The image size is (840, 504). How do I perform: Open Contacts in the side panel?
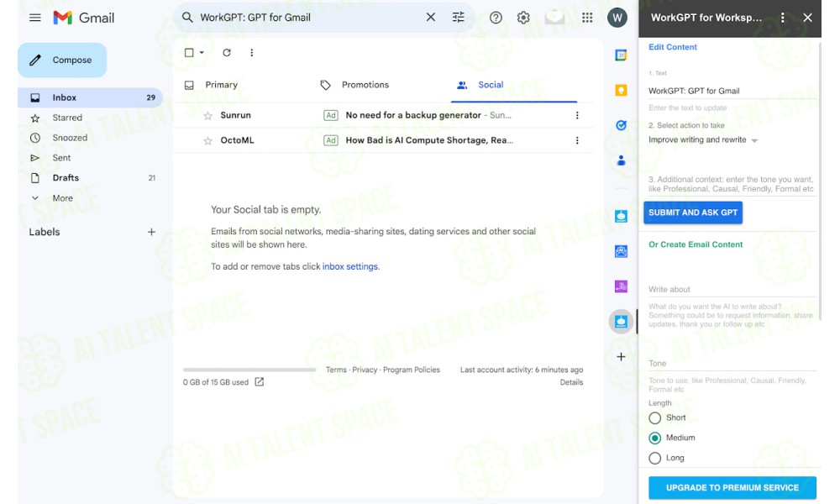point(621,160)
